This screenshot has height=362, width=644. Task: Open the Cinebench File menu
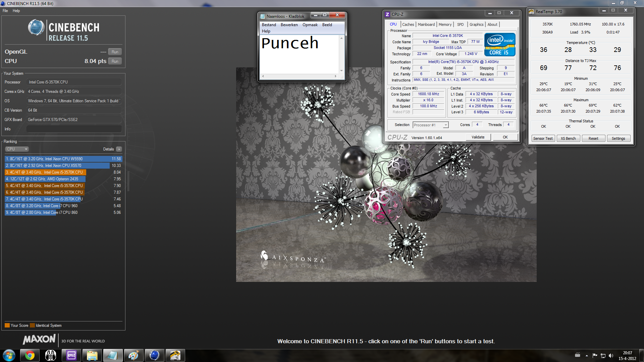(x=5, y=11)
